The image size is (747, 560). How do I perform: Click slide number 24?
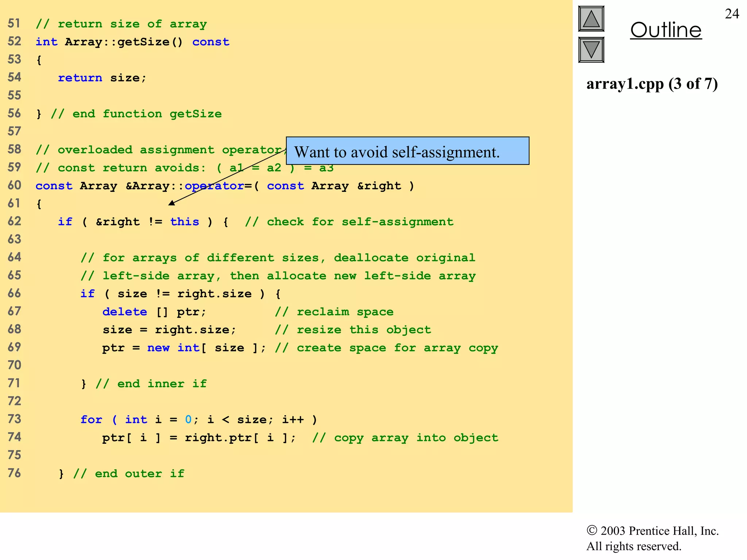[732, 14]
